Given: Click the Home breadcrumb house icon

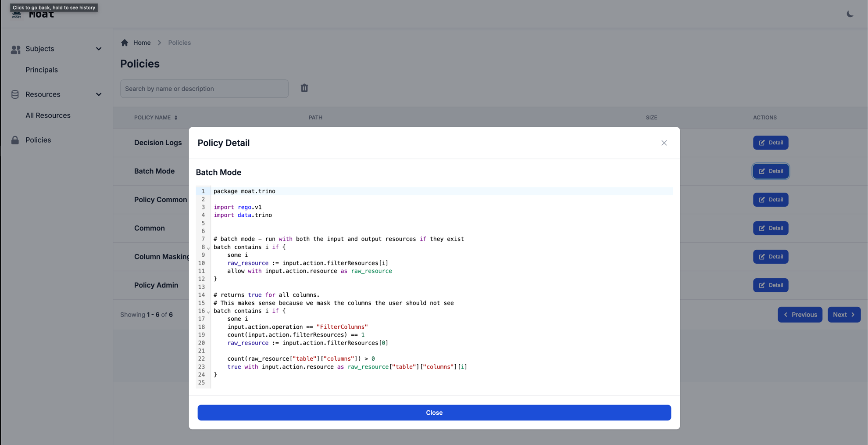Looking at the screenshot, I should 125,43.
